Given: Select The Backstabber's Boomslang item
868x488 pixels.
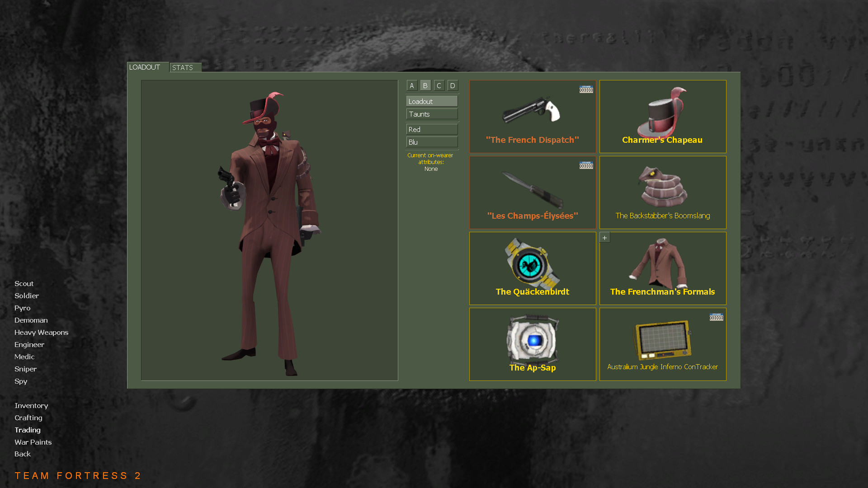Looking at the screenshot, I should click(x=662, y=190).
